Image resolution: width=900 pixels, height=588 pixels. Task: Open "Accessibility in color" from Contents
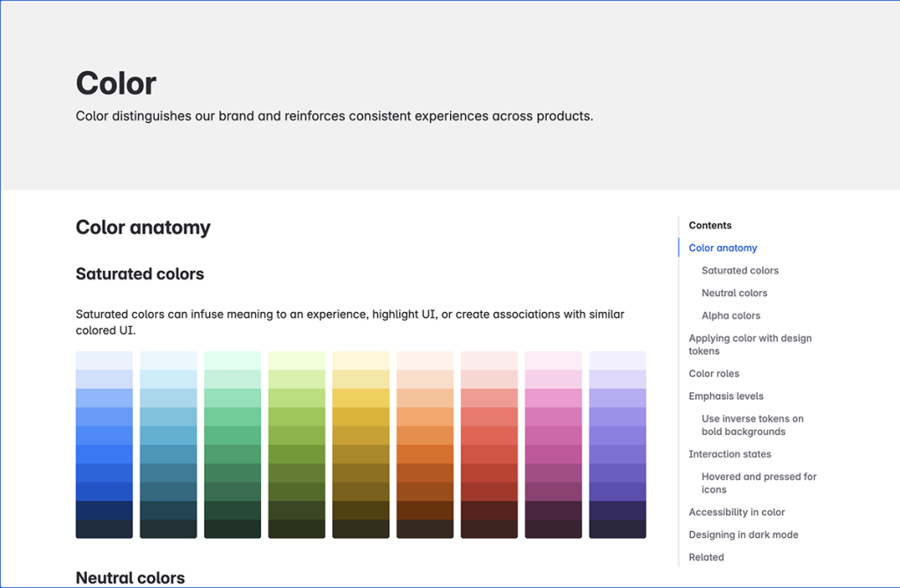pos(737,512)
